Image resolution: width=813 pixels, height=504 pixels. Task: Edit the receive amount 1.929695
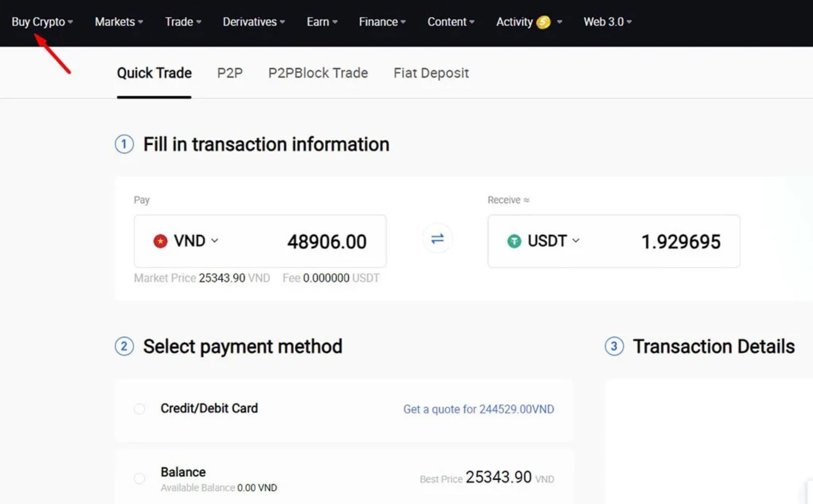(680, 242)
